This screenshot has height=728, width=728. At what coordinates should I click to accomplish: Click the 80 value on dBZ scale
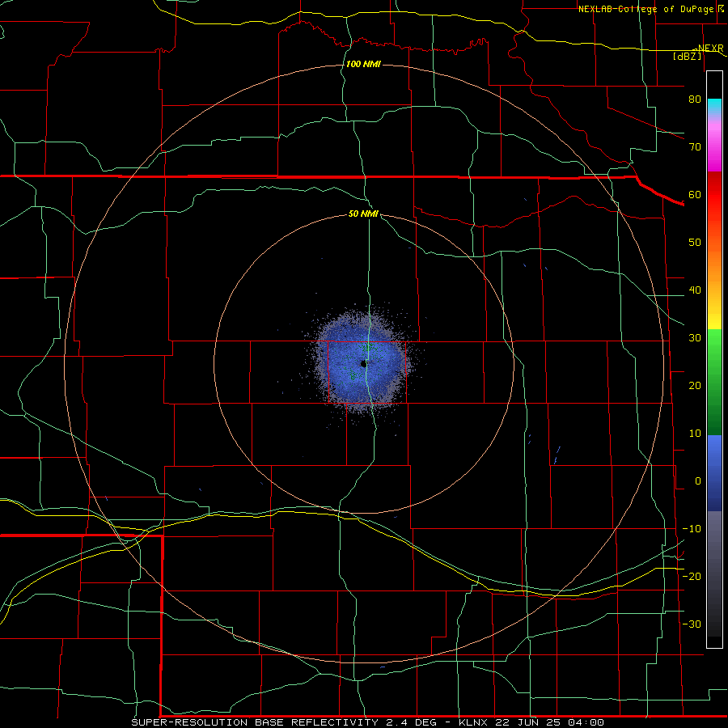(x=695, y=99)
